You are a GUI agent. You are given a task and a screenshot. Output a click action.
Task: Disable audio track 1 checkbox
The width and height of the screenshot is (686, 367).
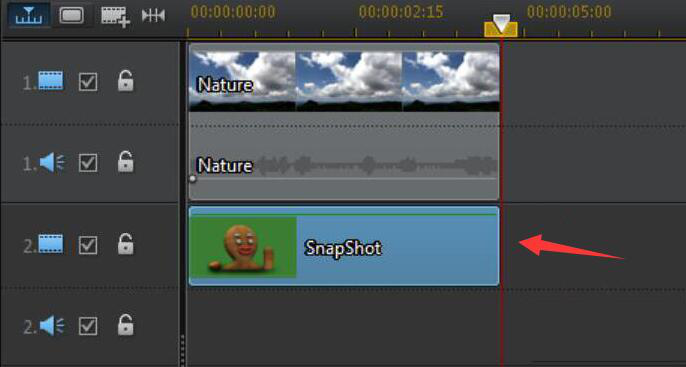(88, 163)
